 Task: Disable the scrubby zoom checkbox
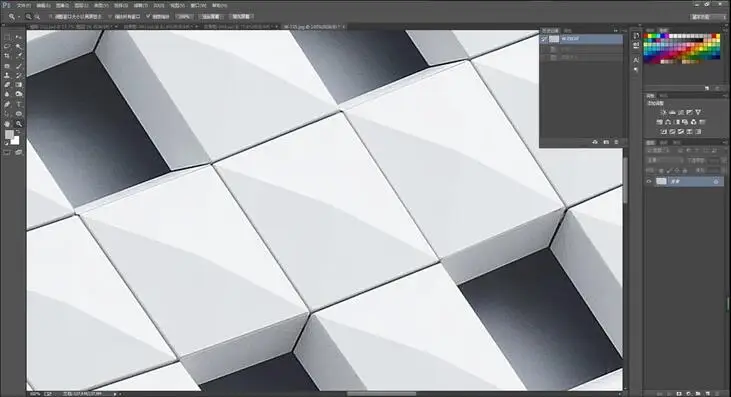[148, 16]
